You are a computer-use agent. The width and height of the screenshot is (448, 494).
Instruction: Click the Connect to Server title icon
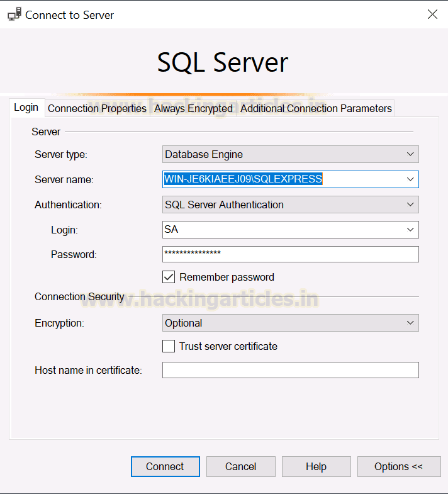point(14,14)
